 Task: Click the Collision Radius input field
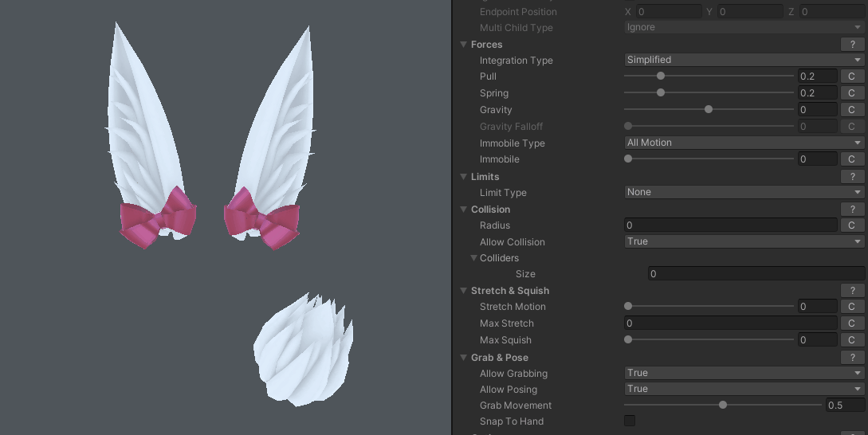tap(731, 225)
